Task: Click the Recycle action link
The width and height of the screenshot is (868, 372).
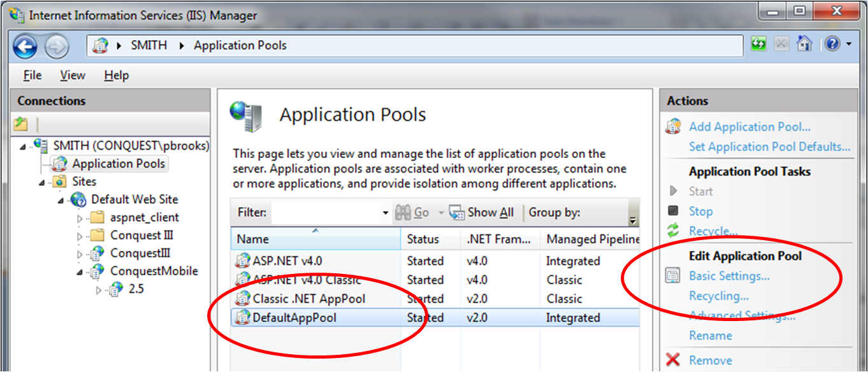Action: coord(713,231)
